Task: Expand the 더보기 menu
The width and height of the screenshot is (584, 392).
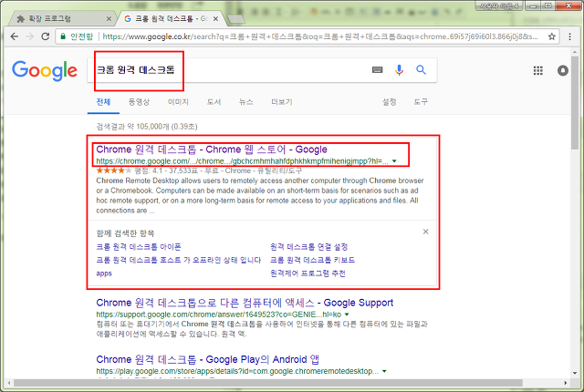Action: click(282, 102)
